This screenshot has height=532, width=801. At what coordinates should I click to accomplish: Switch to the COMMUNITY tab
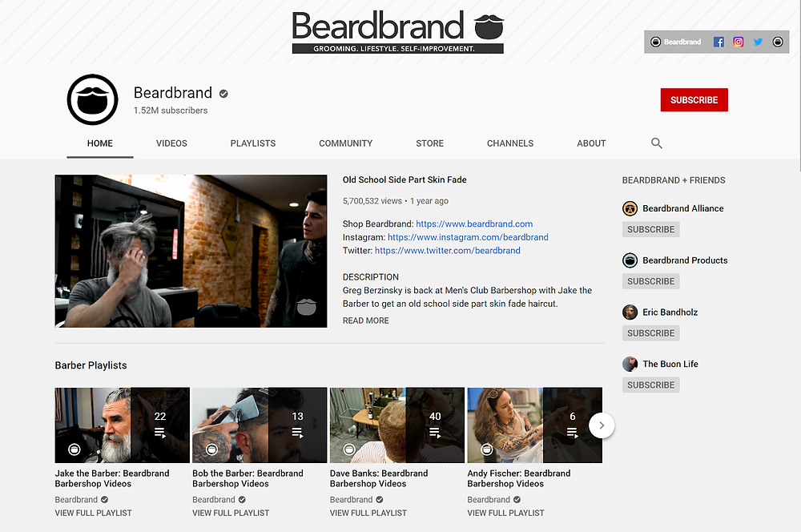pyautogui.click(x=346, y=143)
